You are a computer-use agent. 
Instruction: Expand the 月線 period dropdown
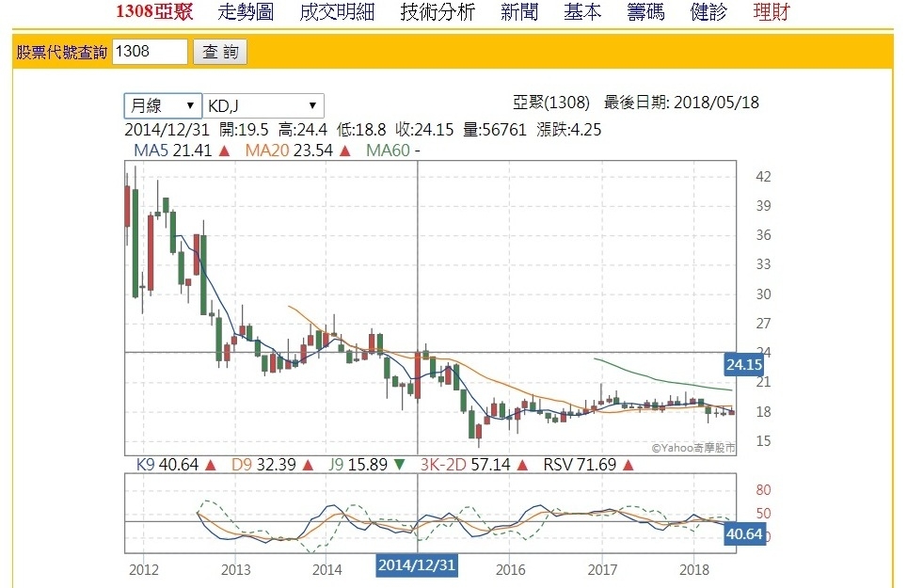[x=163, y=105]
